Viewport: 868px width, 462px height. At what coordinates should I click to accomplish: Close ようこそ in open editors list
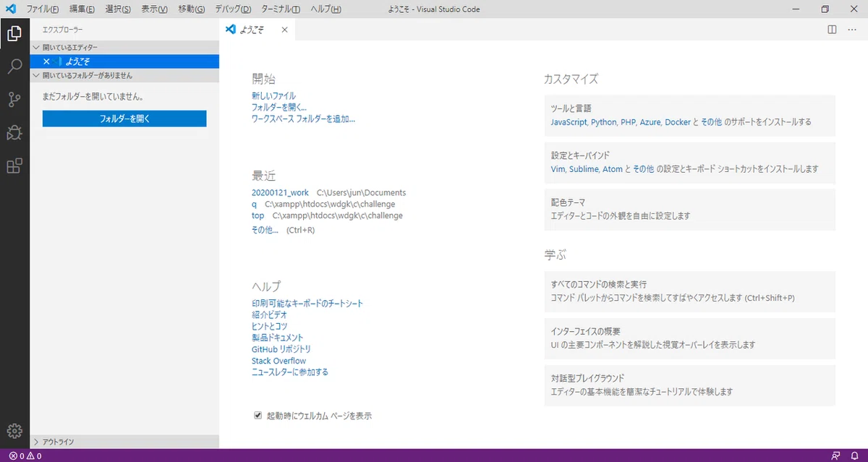click(46, 61)
